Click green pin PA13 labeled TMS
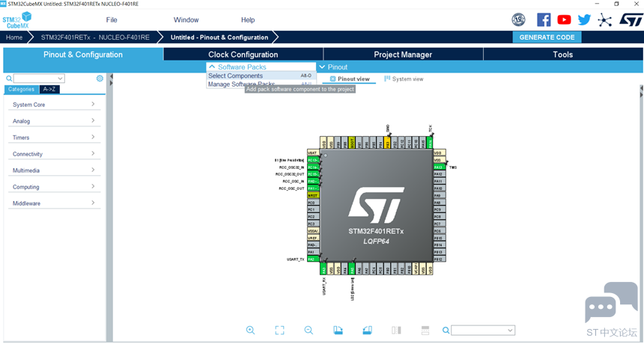Screen dimensions: 644x344 pos(440,168)
